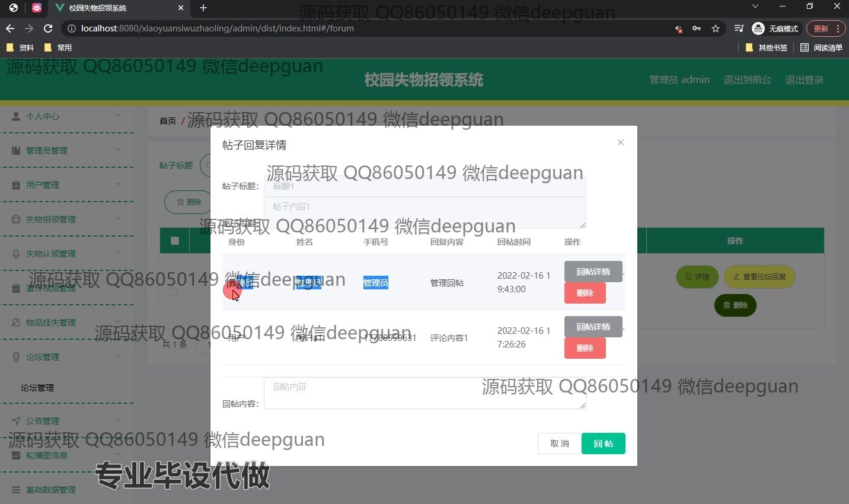Screen dimensions: 849x504
Task: Click the 轮播图信息 sidebar icon
Action: pos(15,455)
